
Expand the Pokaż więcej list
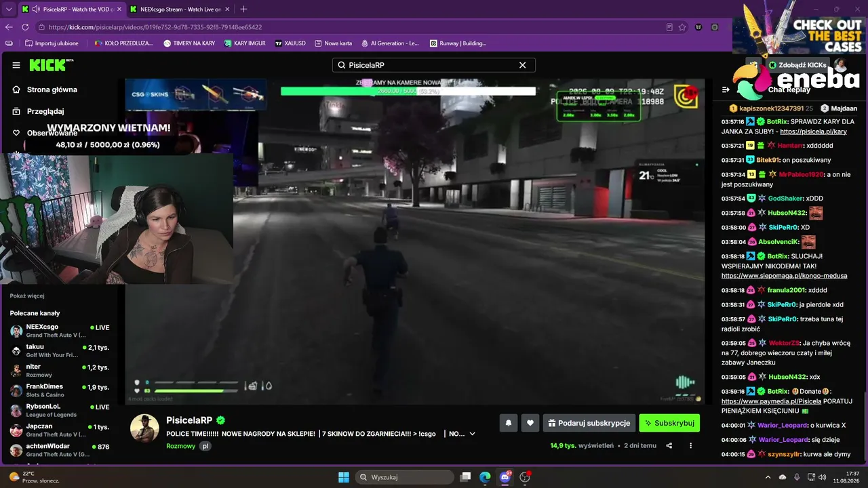point(26,296)
